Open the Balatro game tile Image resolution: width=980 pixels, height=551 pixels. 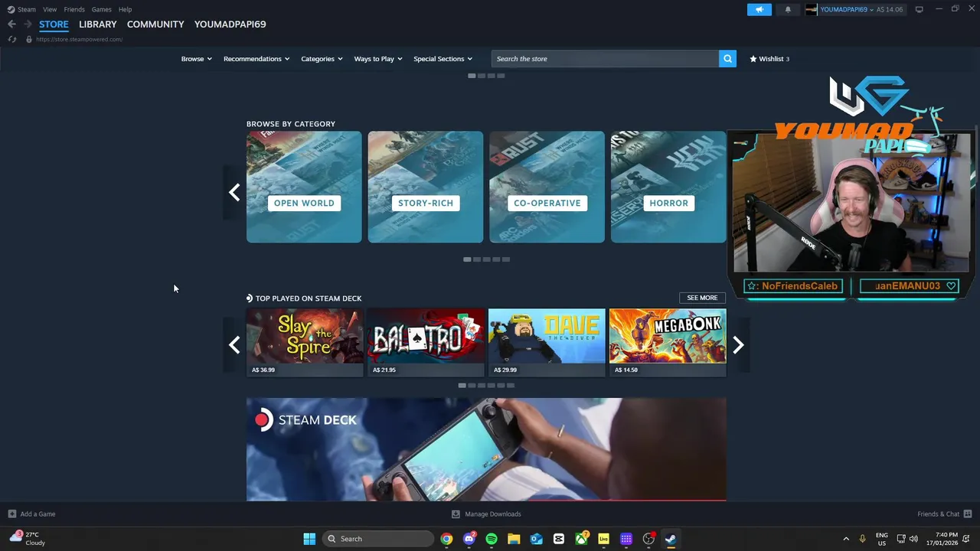425,342
